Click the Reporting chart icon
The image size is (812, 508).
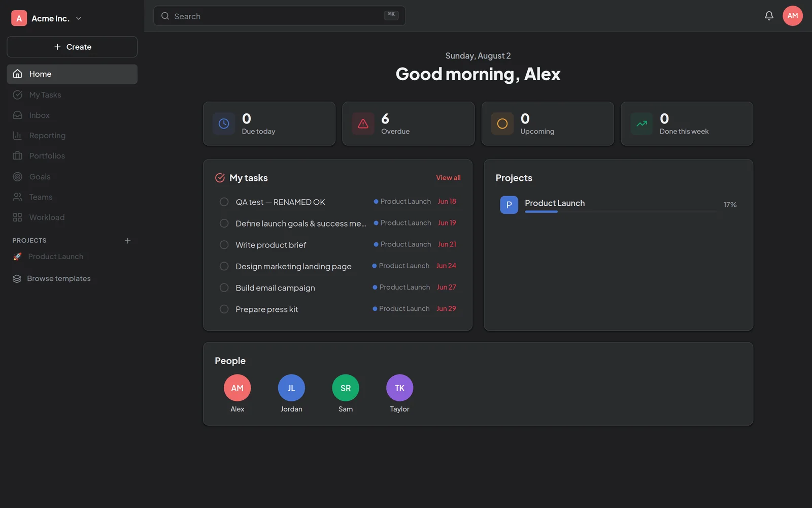pos(17,136)
